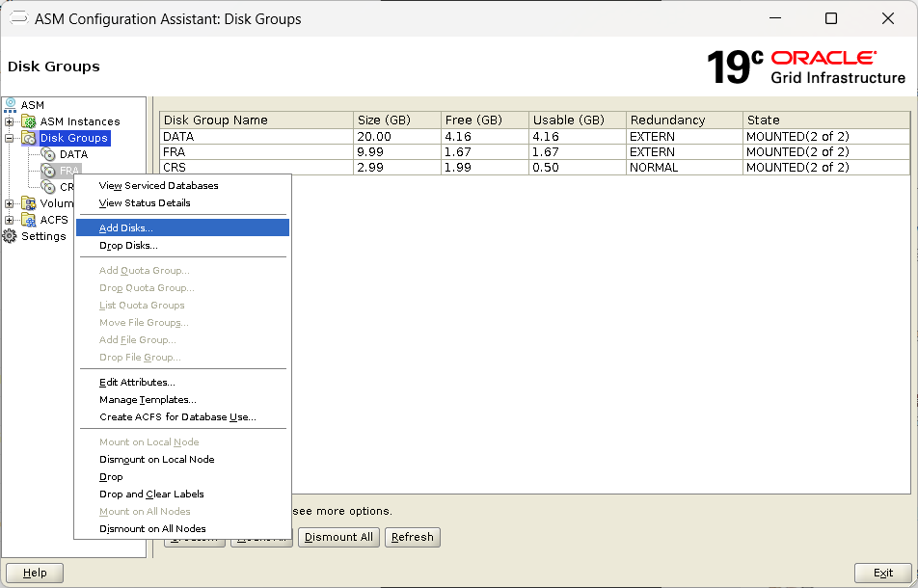Select the CRS row name cell
This screenshot has height=588, width=918.
256,168
